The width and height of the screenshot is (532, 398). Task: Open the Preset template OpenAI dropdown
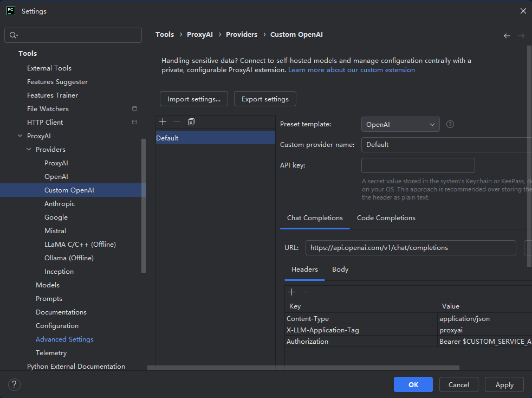400,124
